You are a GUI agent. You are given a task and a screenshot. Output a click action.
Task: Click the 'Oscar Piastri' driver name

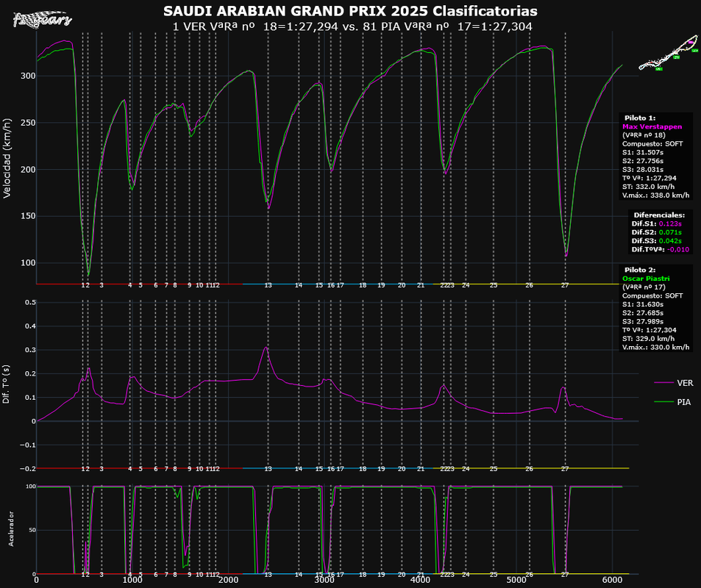pyautogui.click(x=646, y=279)
